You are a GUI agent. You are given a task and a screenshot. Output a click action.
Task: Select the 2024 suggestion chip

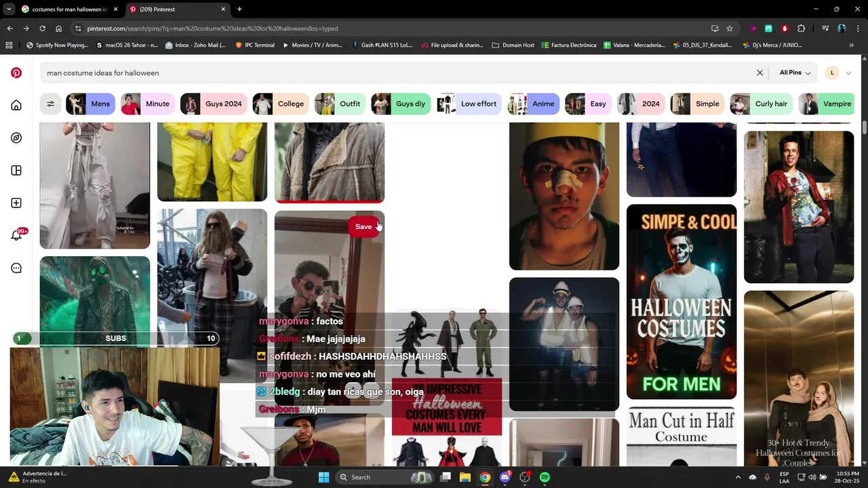pyautogui.click(x=641, y=104)
